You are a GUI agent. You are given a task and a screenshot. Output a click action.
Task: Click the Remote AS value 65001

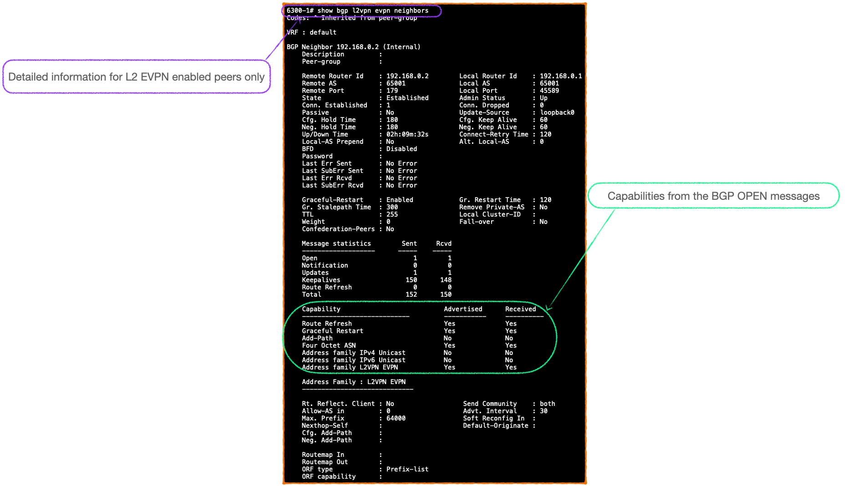pyautogui.click(x=396, y=83)
